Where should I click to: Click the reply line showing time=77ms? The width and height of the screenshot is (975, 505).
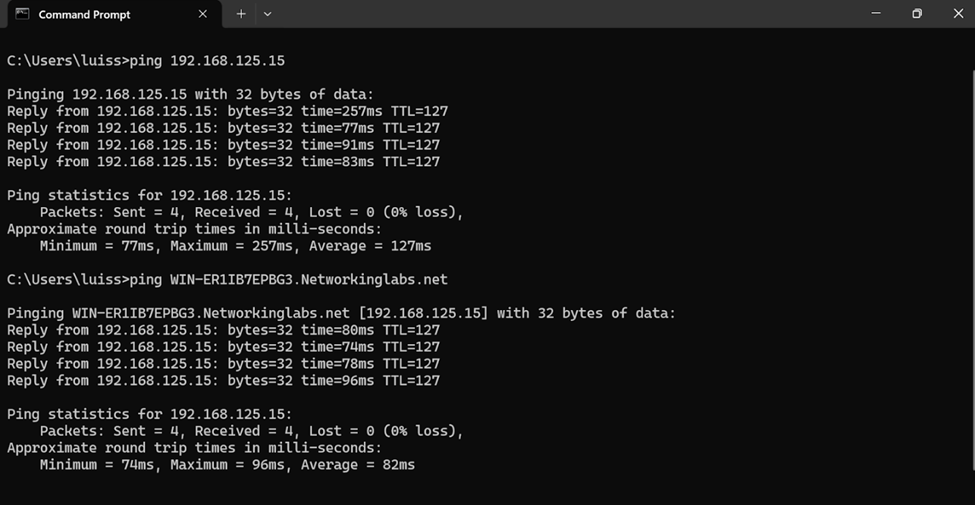pos(223,129)
